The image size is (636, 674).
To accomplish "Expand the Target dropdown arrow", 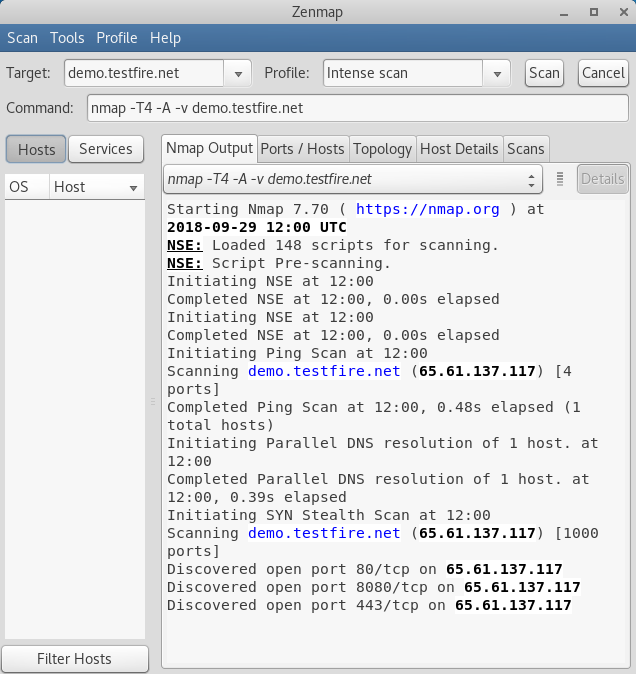I will pyautogui.click(x=238, y=74).
